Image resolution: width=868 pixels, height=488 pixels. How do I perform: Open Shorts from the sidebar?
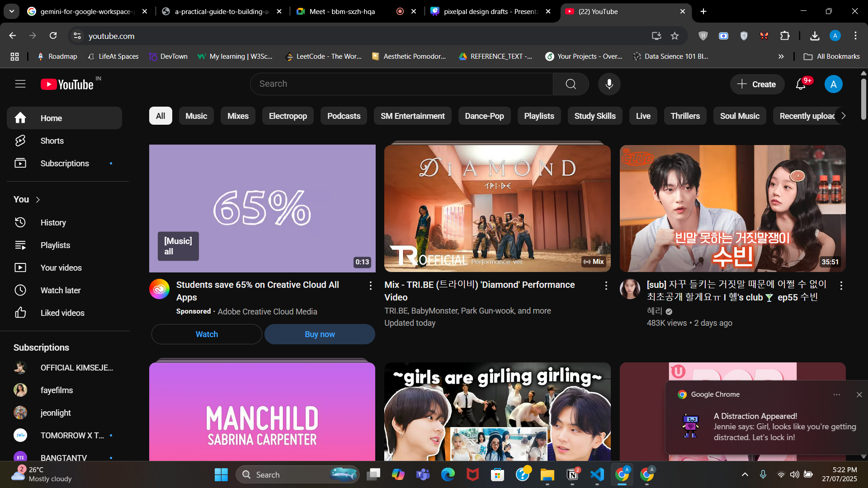[x=52, y=141]
